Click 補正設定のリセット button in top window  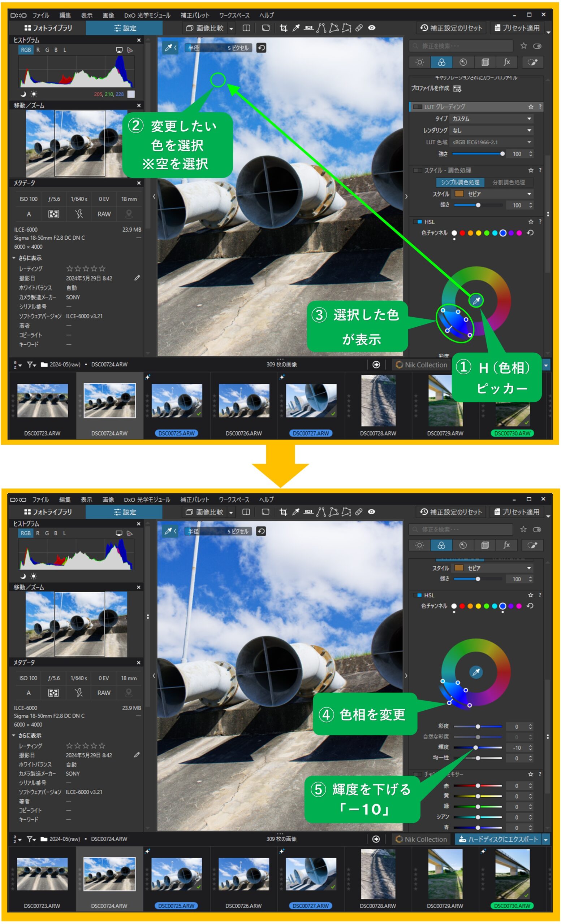(451, 28)
